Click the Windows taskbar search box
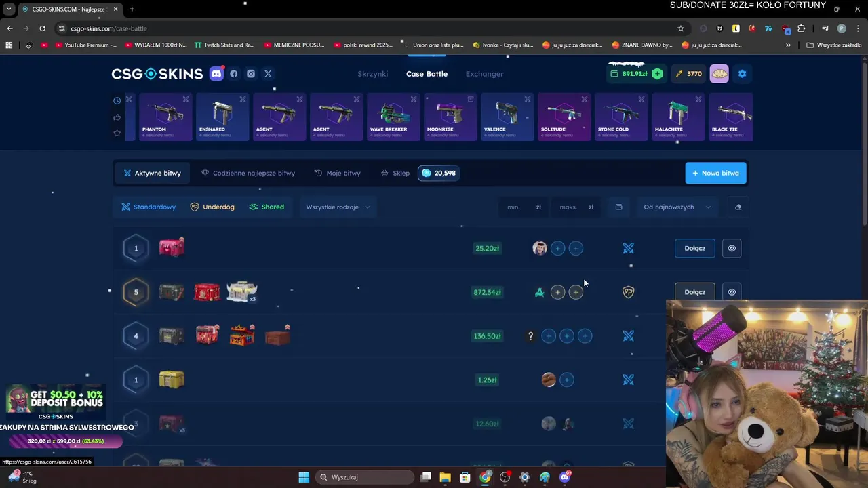The image size is (868, 488). click(x=366, y=477)
